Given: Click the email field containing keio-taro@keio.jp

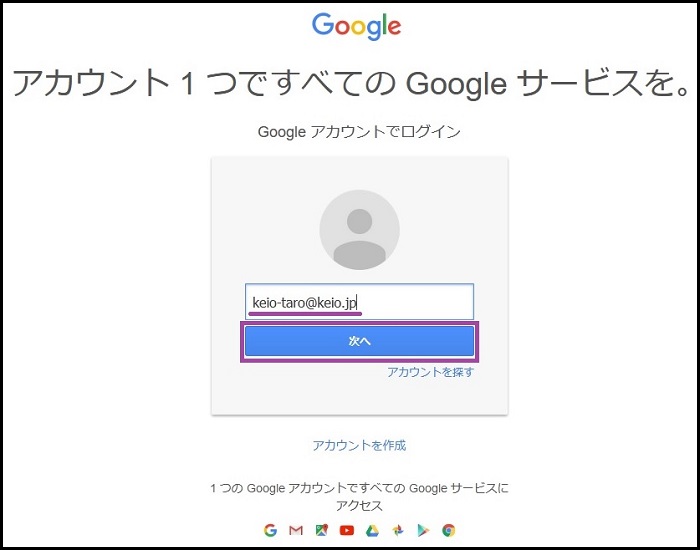Looking at the screenshot, I should click(x=359, y=301).
